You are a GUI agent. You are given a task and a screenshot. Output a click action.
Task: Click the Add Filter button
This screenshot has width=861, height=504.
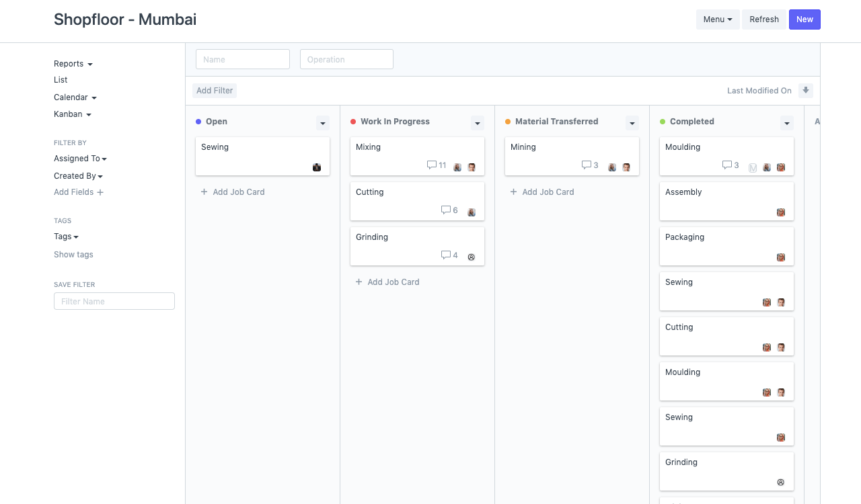click(x=215, y=91)
